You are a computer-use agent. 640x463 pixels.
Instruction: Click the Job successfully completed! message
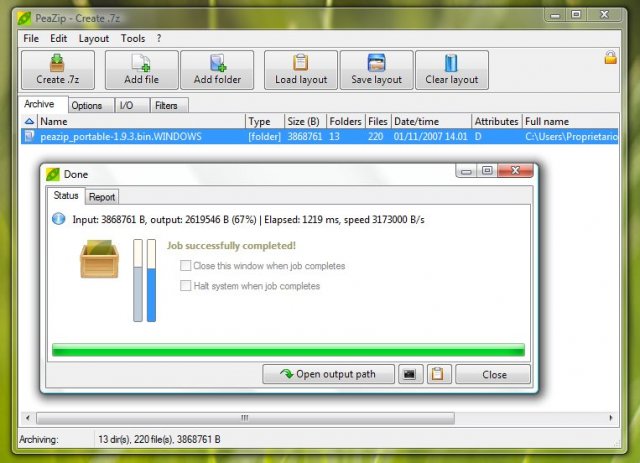[x=231, y=245]
